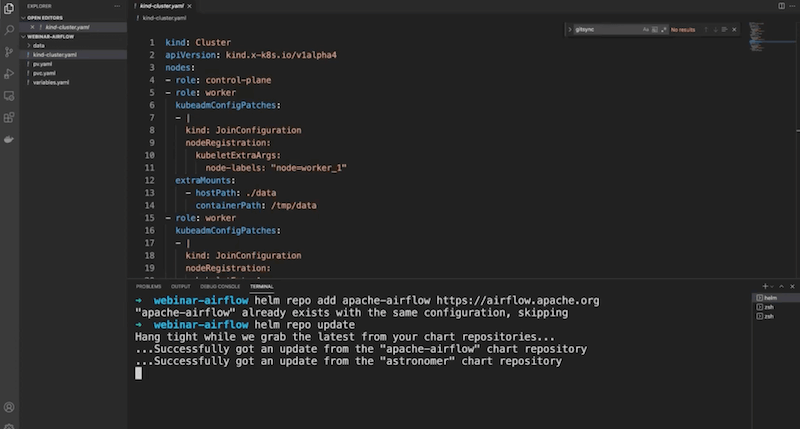The image size is (800, 429).
Task: Open the Run and Debug view
Action: [9, 74]
